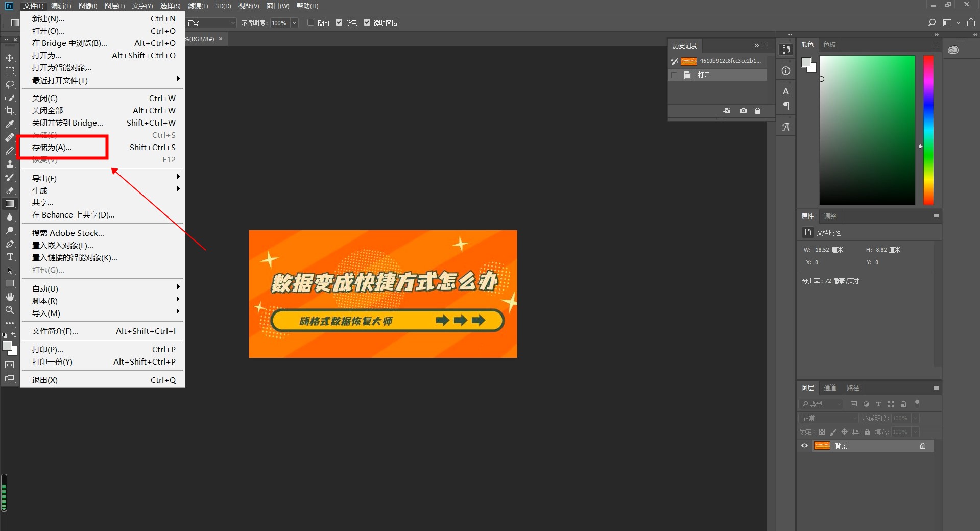980x531 pixels.
Task: Select the Hand tool
Action: (x=10, y=297)
